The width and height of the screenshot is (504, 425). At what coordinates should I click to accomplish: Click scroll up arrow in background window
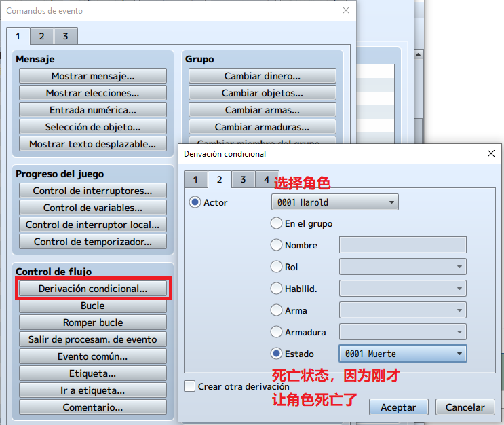click(418, 54)
